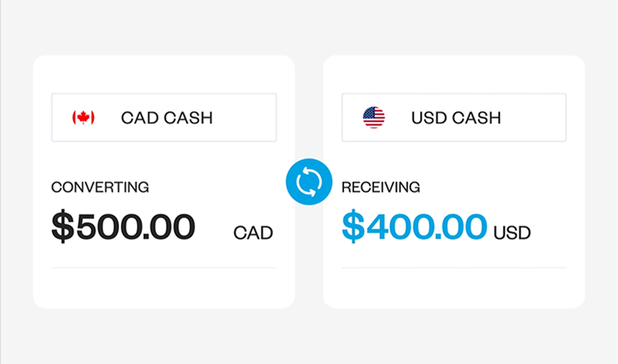Click the $400.00 receiving amount
This screenshot has height=364, width=618.
[414, 227]
